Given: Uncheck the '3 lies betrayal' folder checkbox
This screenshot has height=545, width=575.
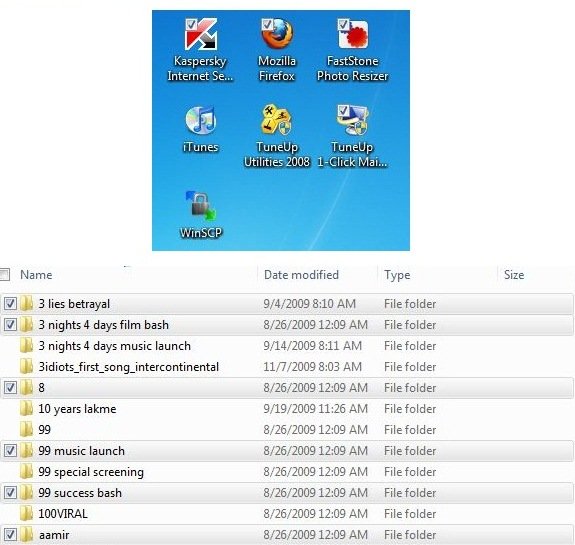Looking at the screenshot, I should point(10,304).
